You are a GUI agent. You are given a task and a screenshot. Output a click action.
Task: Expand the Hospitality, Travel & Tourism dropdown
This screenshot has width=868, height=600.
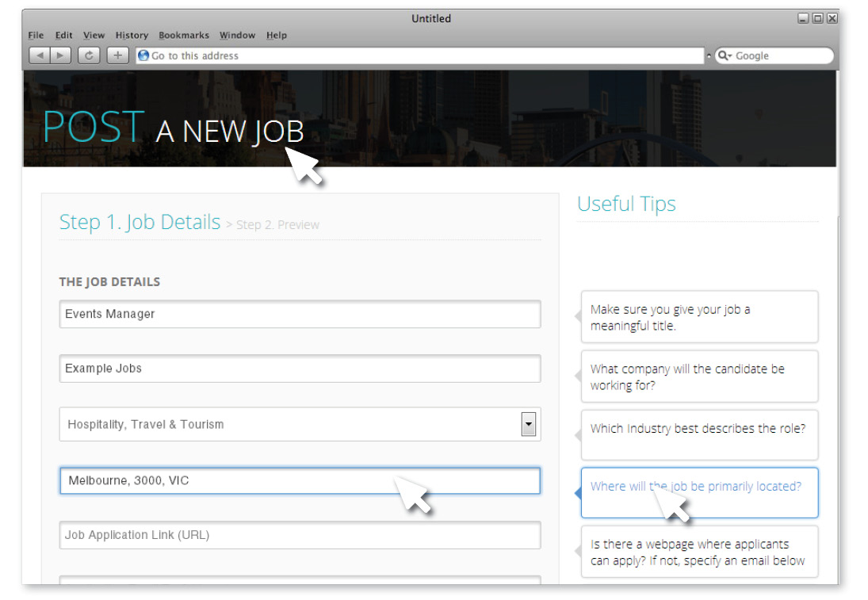[528, 424]
